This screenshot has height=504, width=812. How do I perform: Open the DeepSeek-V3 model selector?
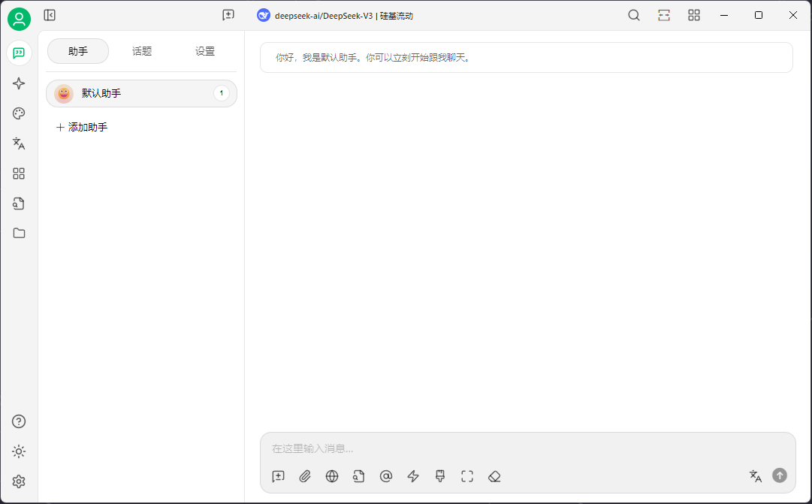click(335, 15)
